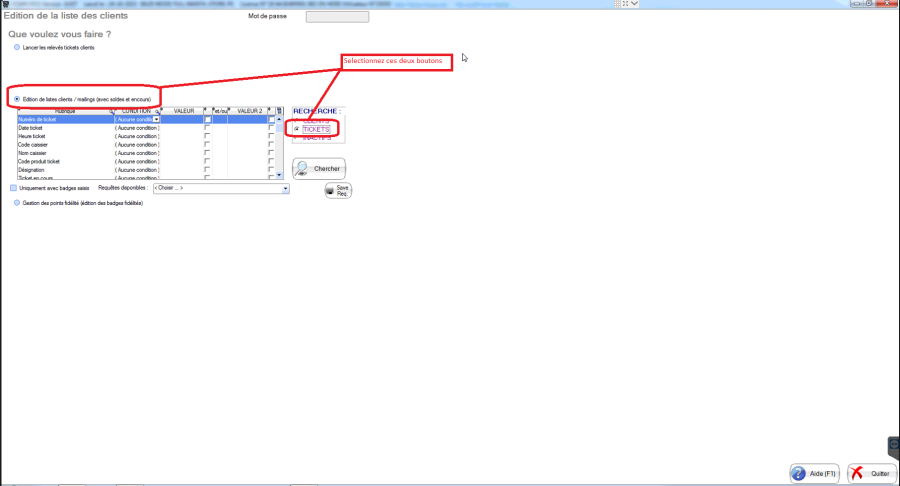The width and height of the screenshot is (900, 486).
Task: Tick 'Uniquement avec badges saisis' checkbox
Action: (13, 188)
